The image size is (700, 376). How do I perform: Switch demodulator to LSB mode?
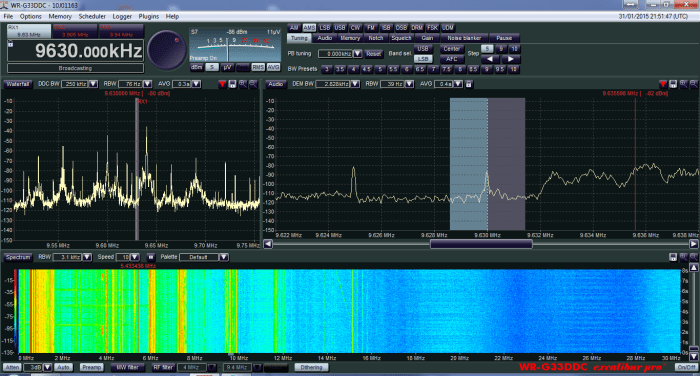[325, 28]
